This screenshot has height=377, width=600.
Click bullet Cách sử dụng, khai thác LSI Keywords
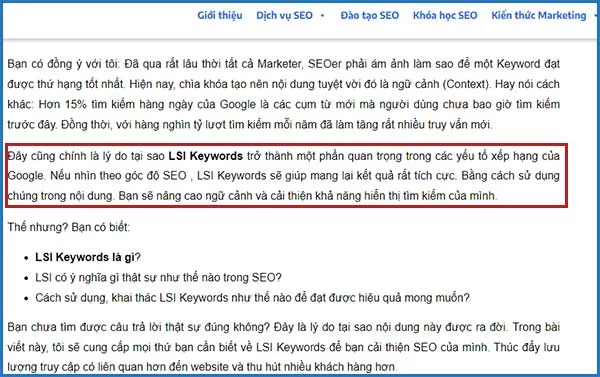pyautogui.click(x=252, y=297)
